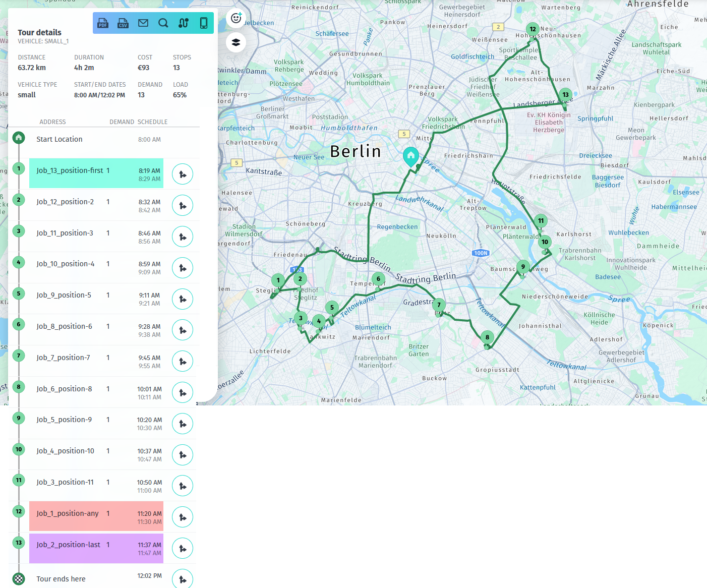Export the tour as PDF
The image size is (707, 588).
[x=103, y=23]
